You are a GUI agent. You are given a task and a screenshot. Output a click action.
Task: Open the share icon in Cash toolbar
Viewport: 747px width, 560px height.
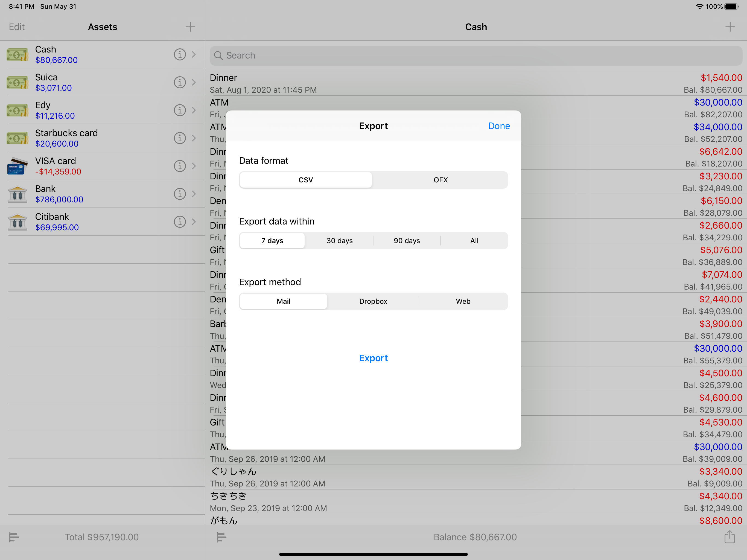coord(730,537)
